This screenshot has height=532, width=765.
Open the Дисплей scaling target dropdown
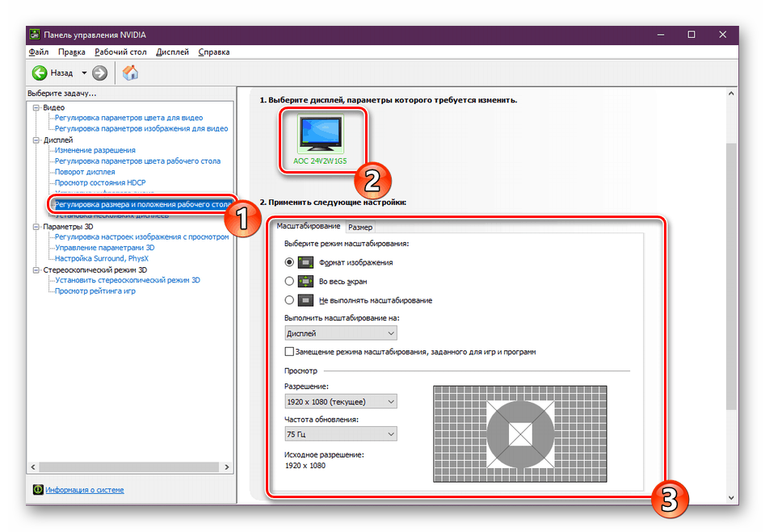(x=341, y=333)
